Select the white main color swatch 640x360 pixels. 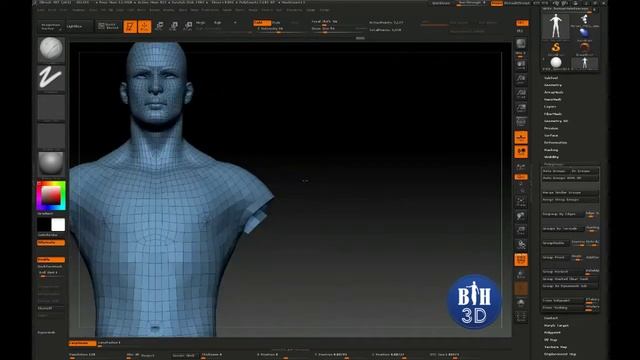coord(58,224)
